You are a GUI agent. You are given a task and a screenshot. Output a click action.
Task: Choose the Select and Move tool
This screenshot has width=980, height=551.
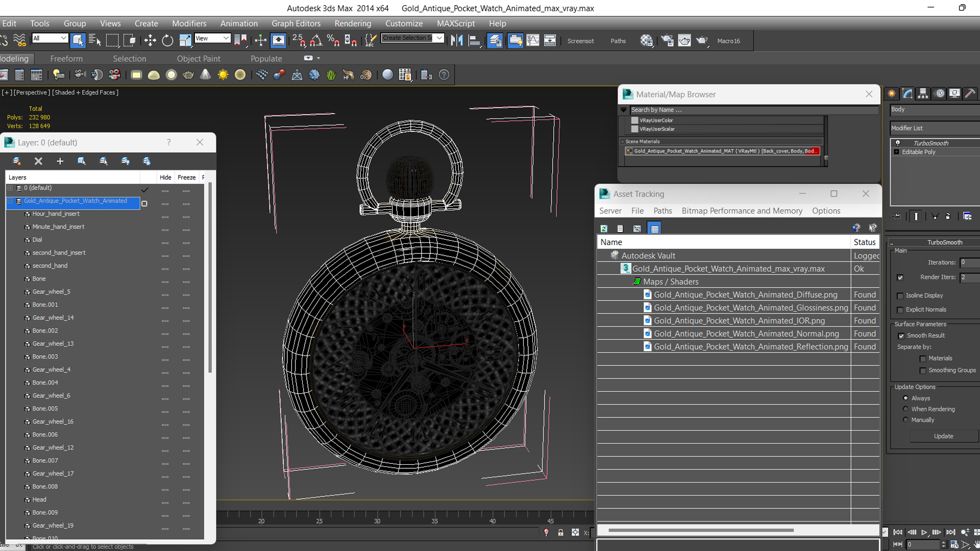150,40
